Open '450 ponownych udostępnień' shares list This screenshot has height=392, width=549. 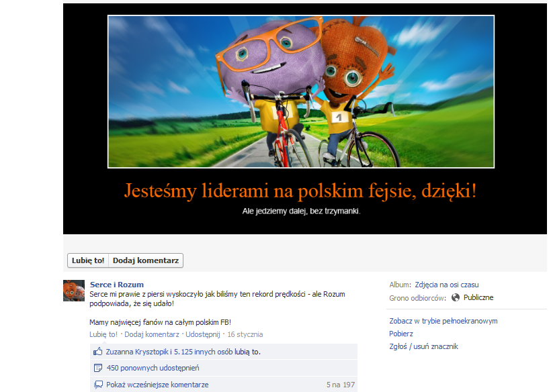point(153,368)
